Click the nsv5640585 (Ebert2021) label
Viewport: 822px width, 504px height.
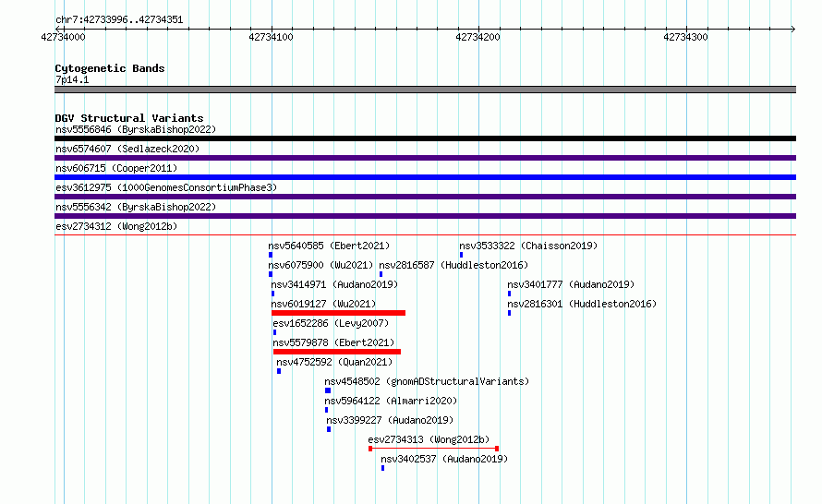point(329,246)
